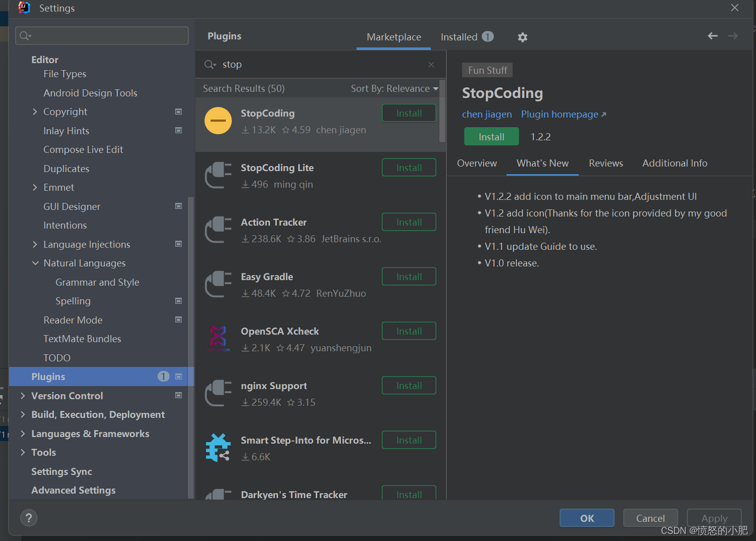Clear the plugin search text
Screen dimensions: 756x541
(x=431, y=65)
